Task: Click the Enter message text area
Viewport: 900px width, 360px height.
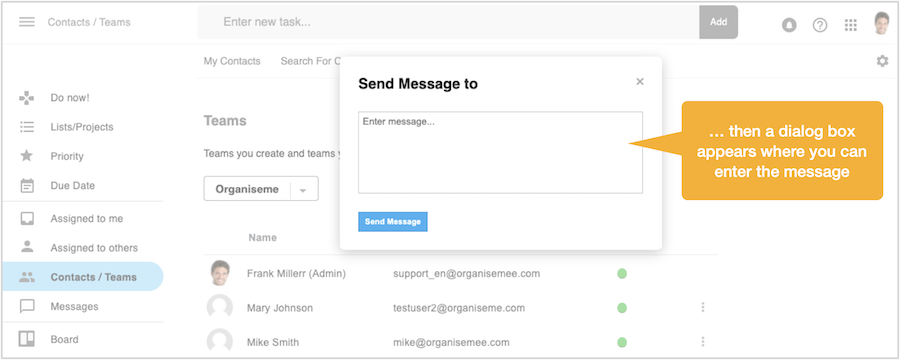Action: [x=501, y=152]
